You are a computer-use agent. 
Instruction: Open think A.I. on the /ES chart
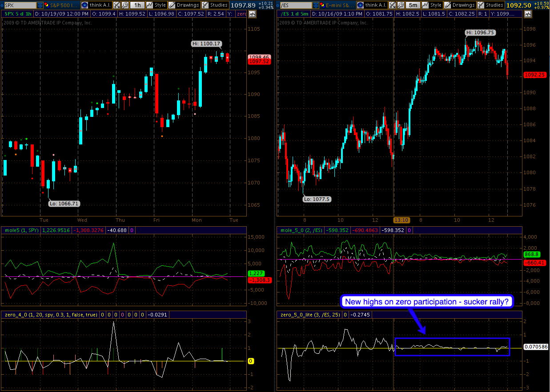pyautogui.click(x=370, y=5)
